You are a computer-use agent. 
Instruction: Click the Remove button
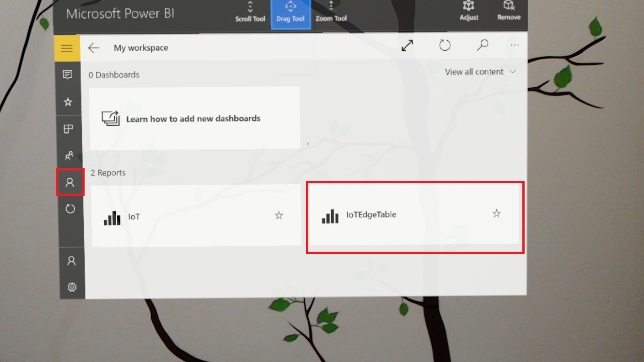[x=509, y=11]
